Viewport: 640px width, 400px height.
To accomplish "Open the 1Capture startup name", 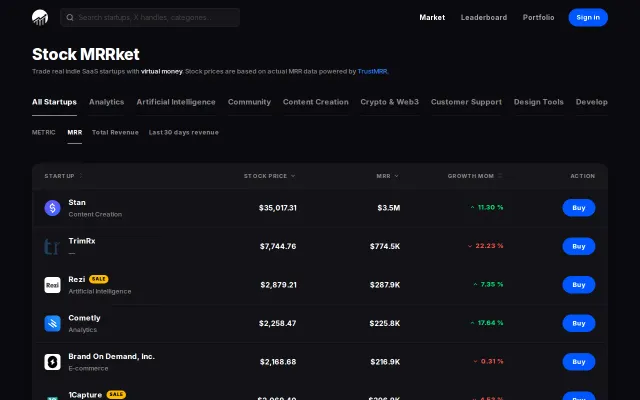I will point(85,395).
